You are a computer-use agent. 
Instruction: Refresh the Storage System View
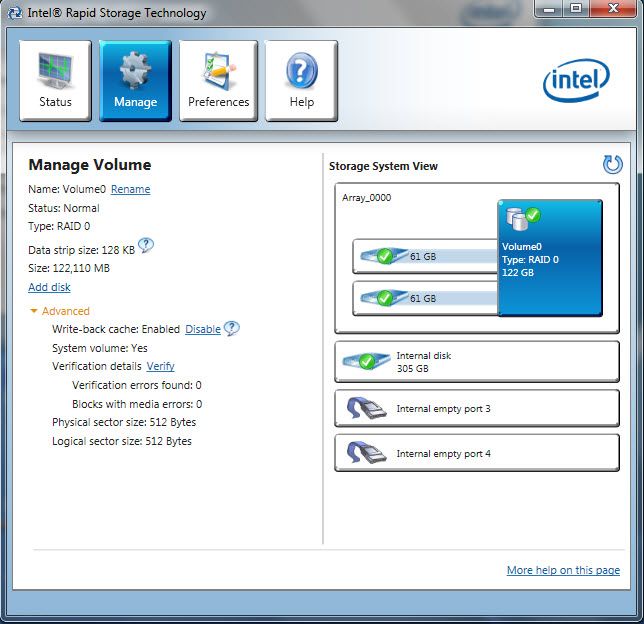[x=612, y=165]
